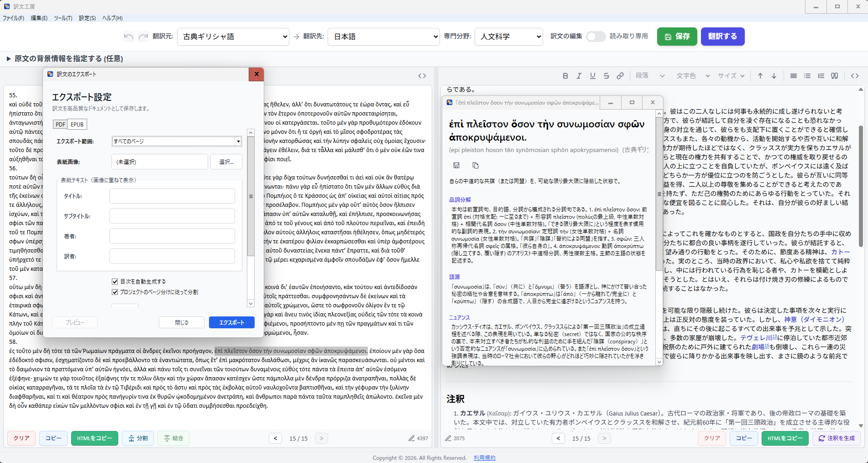Switch to the PDF tab
This screenshot has width=868, height=463.
pos(60,124)
